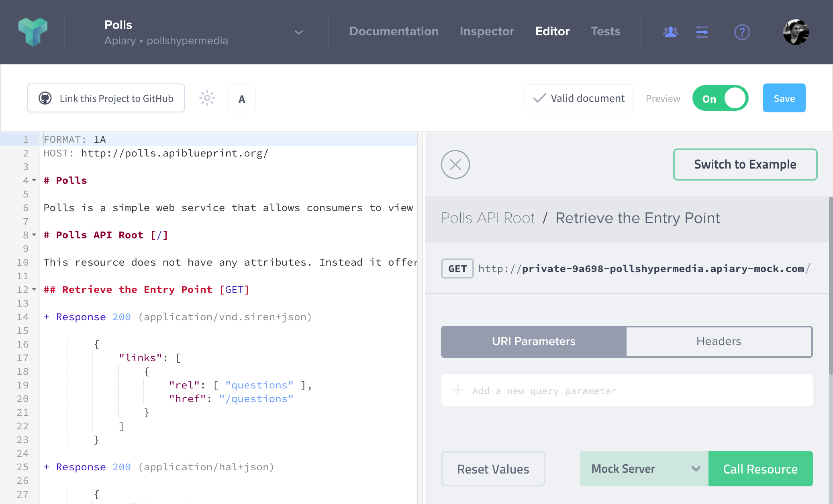Switch to the Inspector tab
Image resolution: width=833 pixels, height=504 pixels.
487,31
